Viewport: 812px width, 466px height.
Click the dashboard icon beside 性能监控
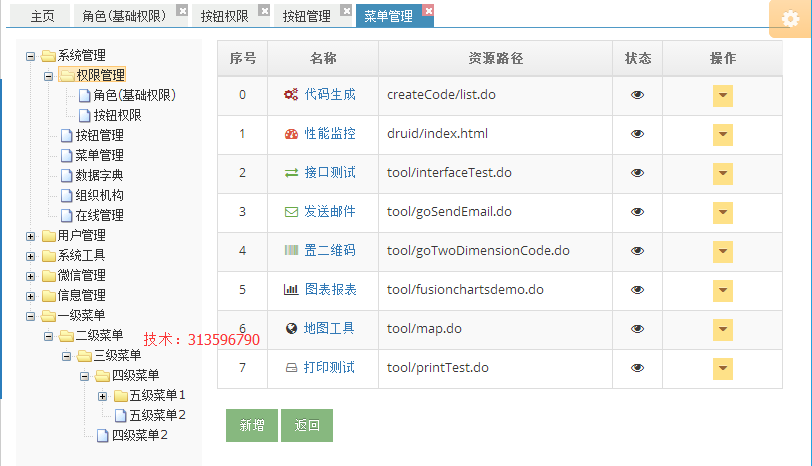[291, 134]
